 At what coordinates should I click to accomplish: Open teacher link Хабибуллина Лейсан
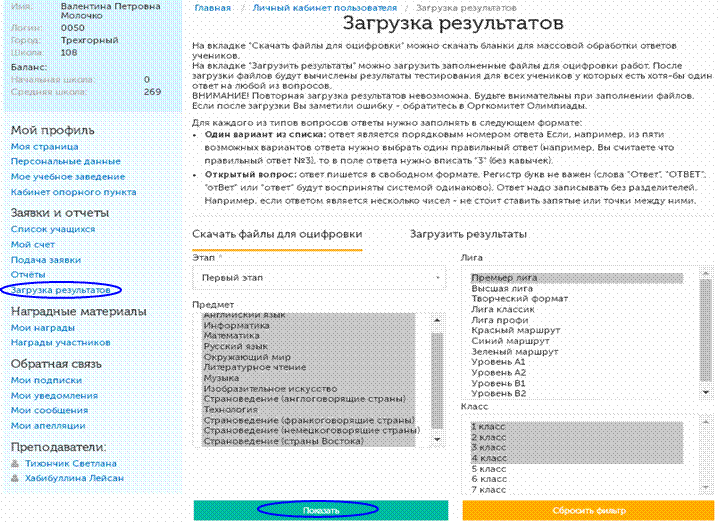point(75,478)
